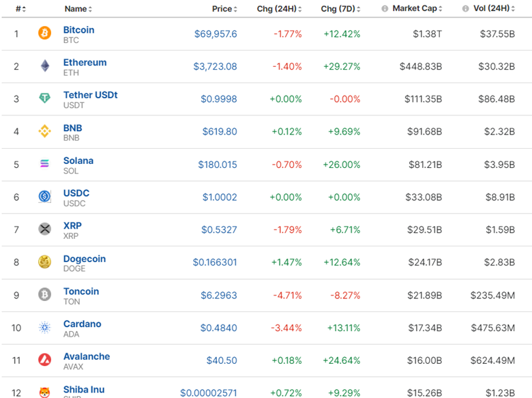This screenshot has height=398, width=532.
Task: Click Bitcoin market cap $1.38T
Action: click(x=427, y=34)
